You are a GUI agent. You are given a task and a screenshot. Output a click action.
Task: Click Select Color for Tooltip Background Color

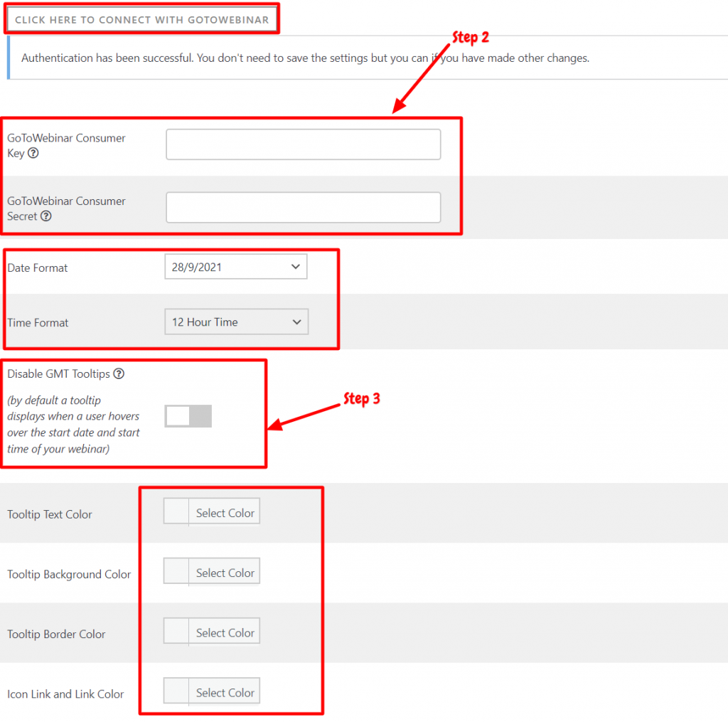point(225,573)
